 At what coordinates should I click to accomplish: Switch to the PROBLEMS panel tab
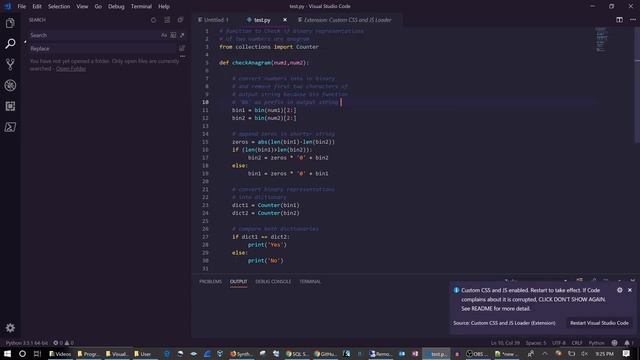click(210, 282)
